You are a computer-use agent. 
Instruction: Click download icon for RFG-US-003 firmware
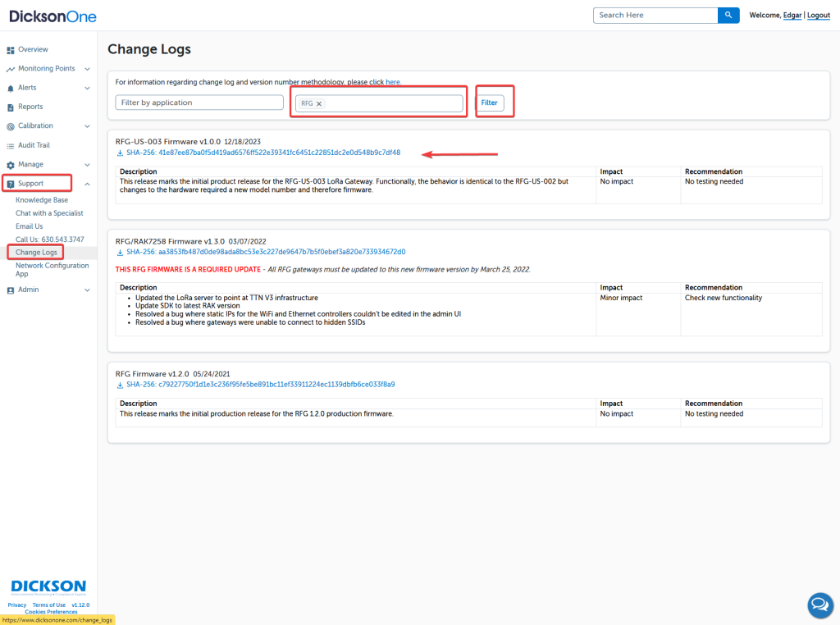120,153
